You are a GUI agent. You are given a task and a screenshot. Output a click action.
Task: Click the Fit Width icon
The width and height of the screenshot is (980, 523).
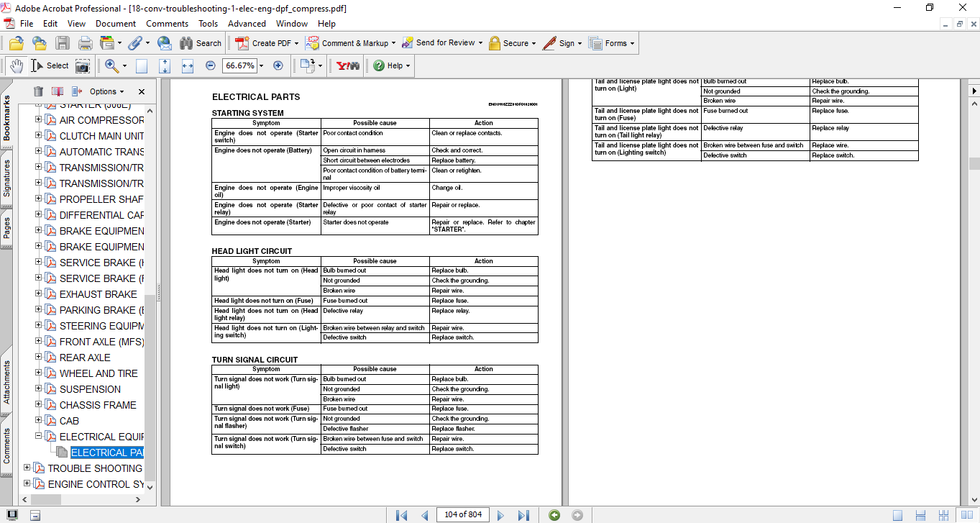(x=188, y=65)
